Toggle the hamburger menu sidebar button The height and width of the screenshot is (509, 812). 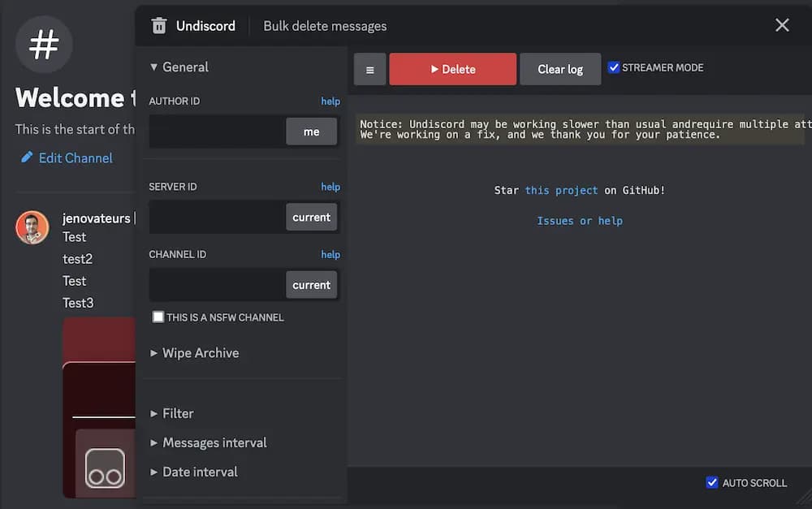[370, 70]
